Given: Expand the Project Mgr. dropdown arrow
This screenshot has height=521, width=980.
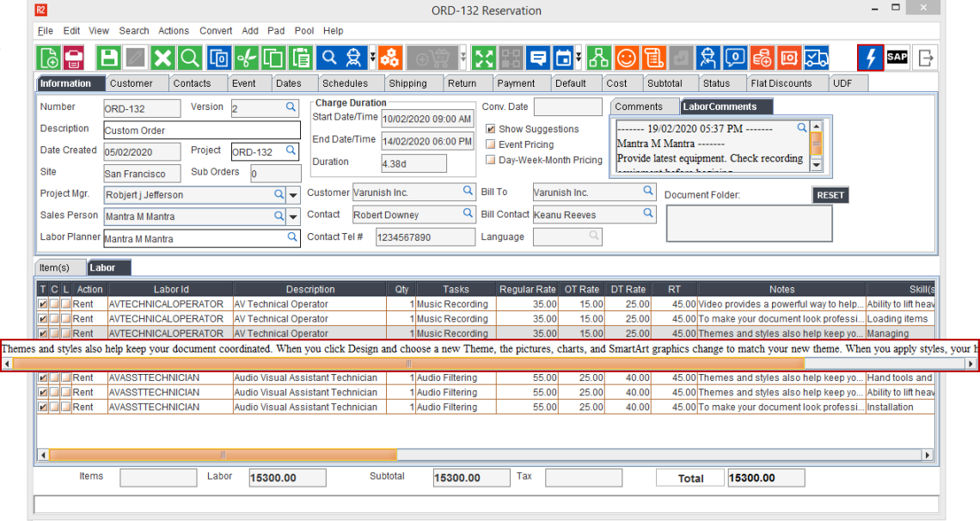Looking at the screenshot, I should [294, 195].
